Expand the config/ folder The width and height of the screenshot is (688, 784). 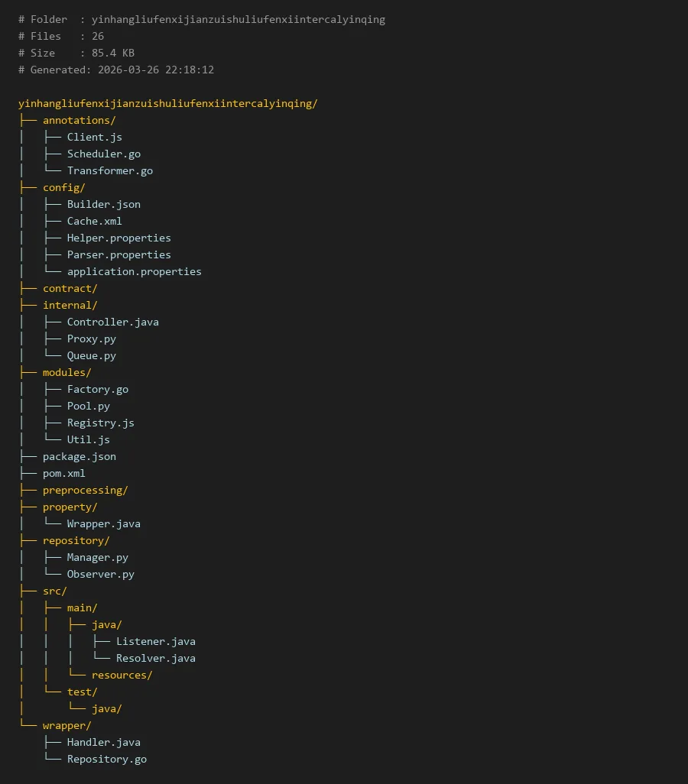63,187
